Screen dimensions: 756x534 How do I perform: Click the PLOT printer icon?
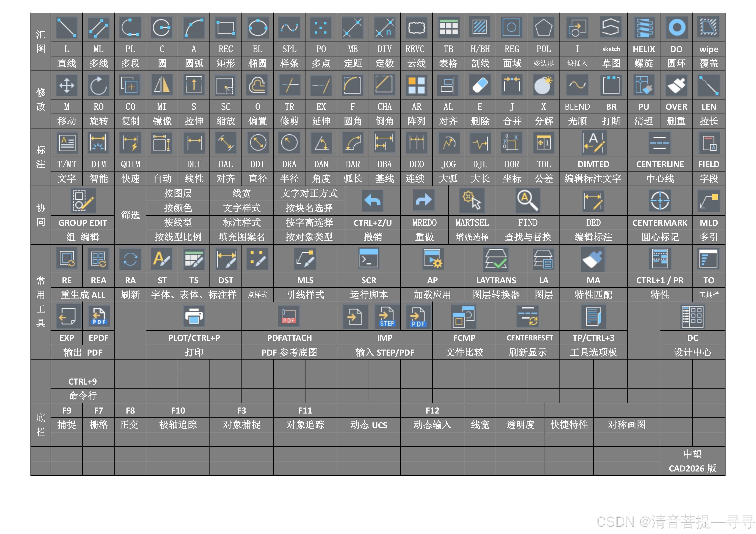194,316
